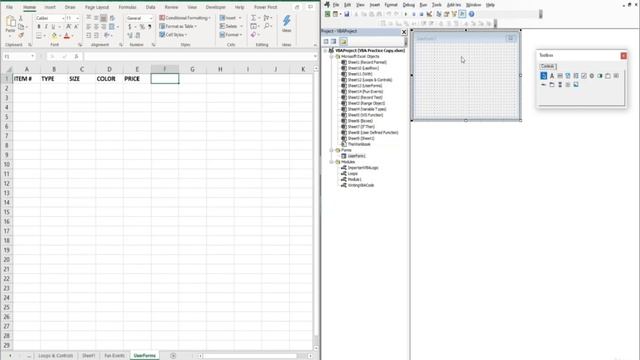This screenshot has width=640, height=360.
Task: Click the Accounting dollar format icon
Action: 130,27
